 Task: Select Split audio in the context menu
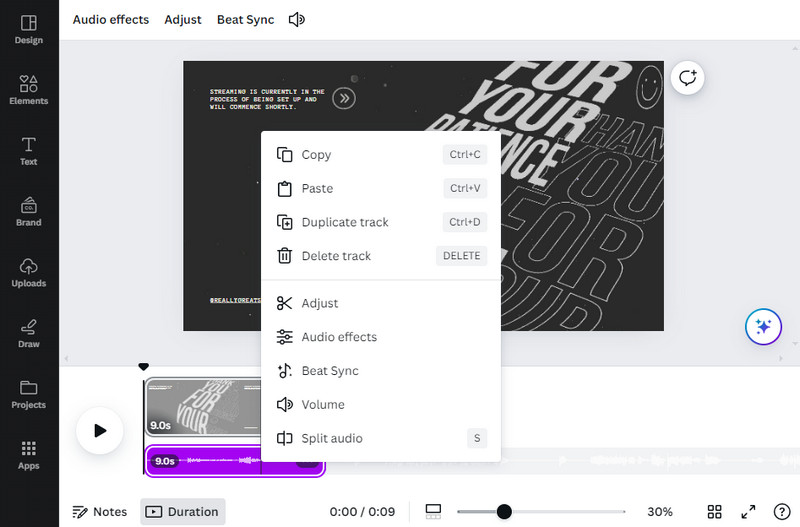coord(381,438)
